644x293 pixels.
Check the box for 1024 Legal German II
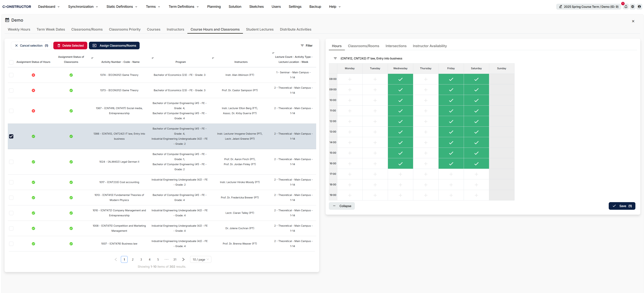tap(11, 162)
